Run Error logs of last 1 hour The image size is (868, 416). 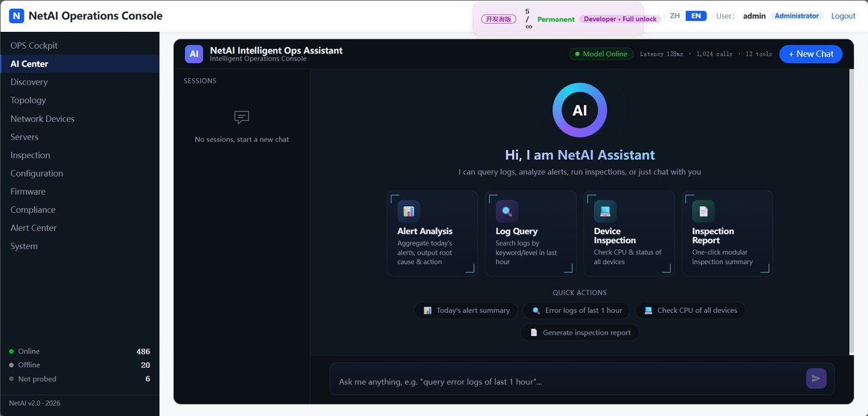(x=576, y=311)
